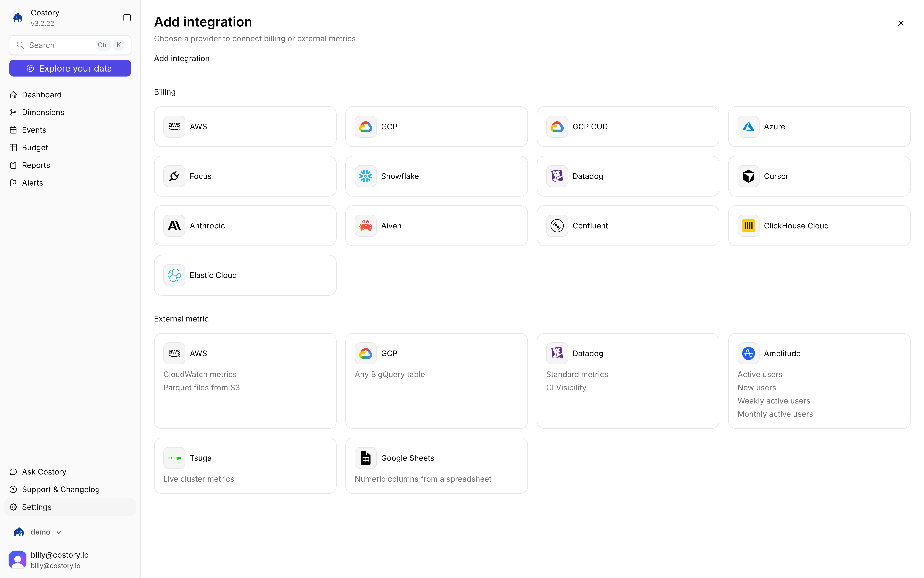924x578 pixels.
Task: Select the Add integration tab
Action: click(182, 58)
